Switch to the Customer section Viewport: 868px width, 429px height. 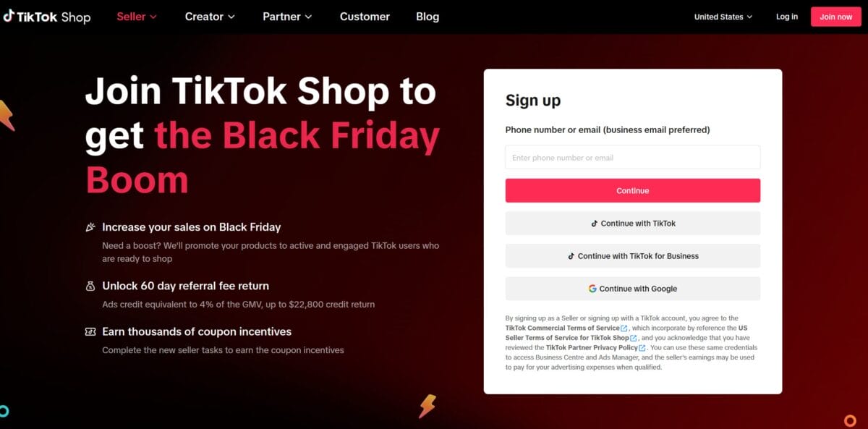[x=365, y=16]
